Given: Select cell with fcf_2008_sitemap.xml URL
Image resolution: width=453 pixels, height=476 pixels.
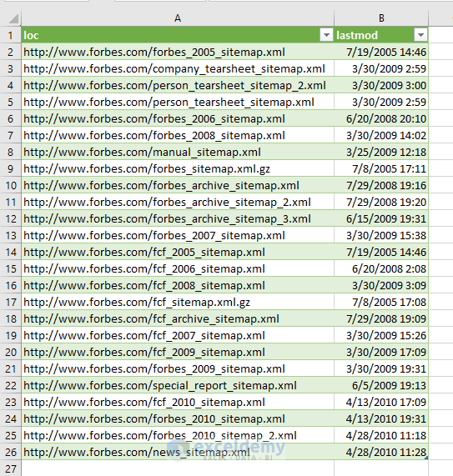Looking at the screenshot, I should coord(178,285).
